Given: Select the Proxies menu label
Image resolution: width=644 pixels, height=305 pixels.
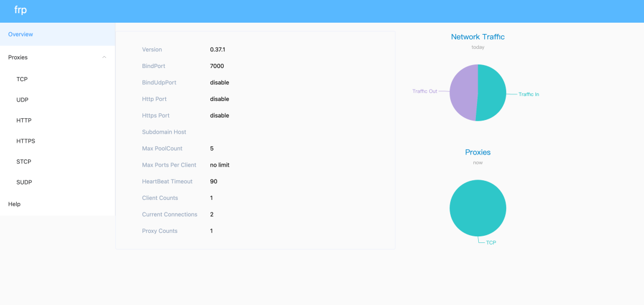Looking at the screenshot, I should coord(18,57).
